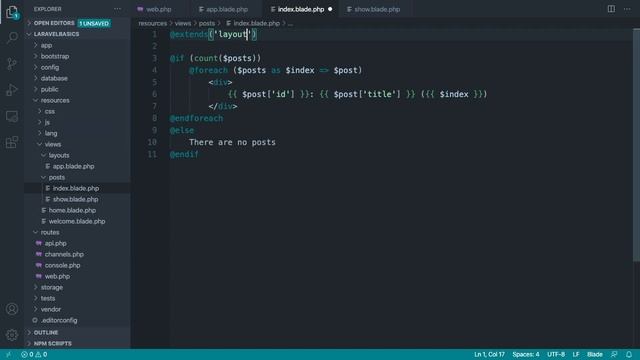Switch to app.blade.php tab
The width and height of the screenshot is (640, 360).
click(x=223, y=9)
